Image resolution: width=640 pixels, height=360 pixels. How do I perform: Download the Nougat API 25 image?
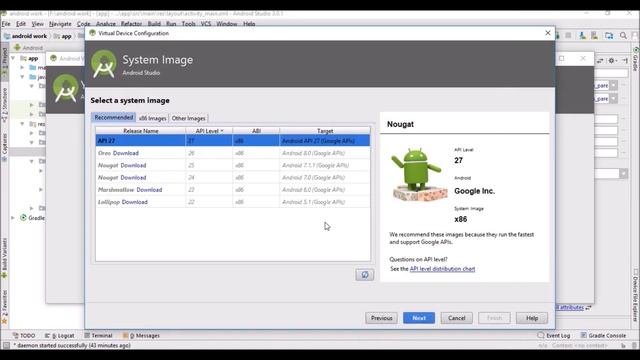click(133, 165)
